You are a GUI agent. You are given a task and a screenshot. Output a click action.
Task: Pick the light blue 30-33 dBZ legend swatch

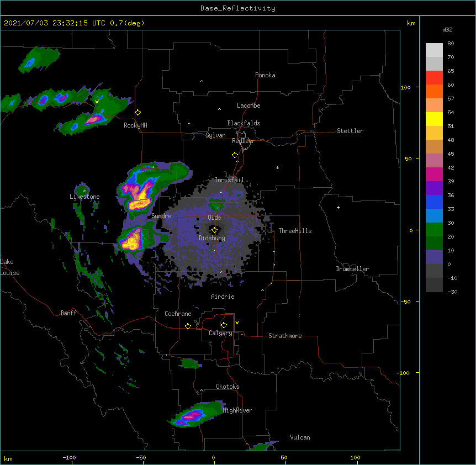coord(434,216)
